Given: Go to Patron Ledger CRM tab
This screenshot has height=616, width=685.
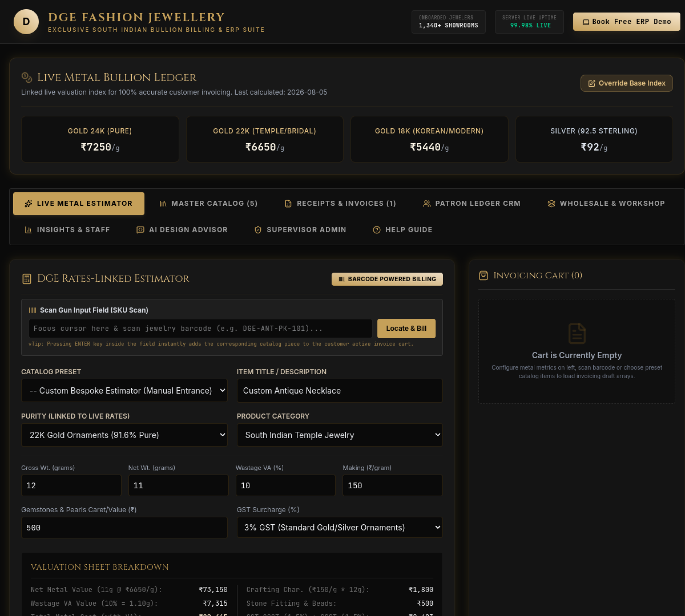Looking at the screenshot, I should (x=471, y=204).
